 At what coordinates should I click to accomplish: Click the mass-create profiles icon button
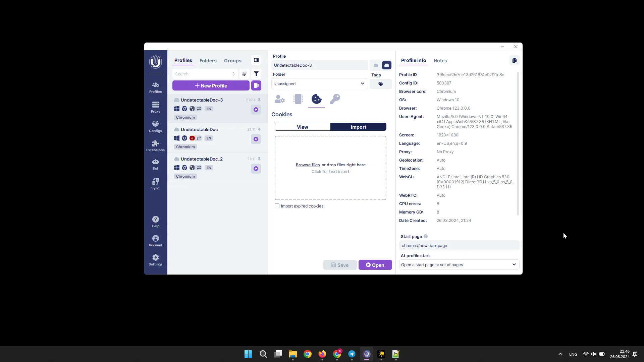tap(256, 85)
